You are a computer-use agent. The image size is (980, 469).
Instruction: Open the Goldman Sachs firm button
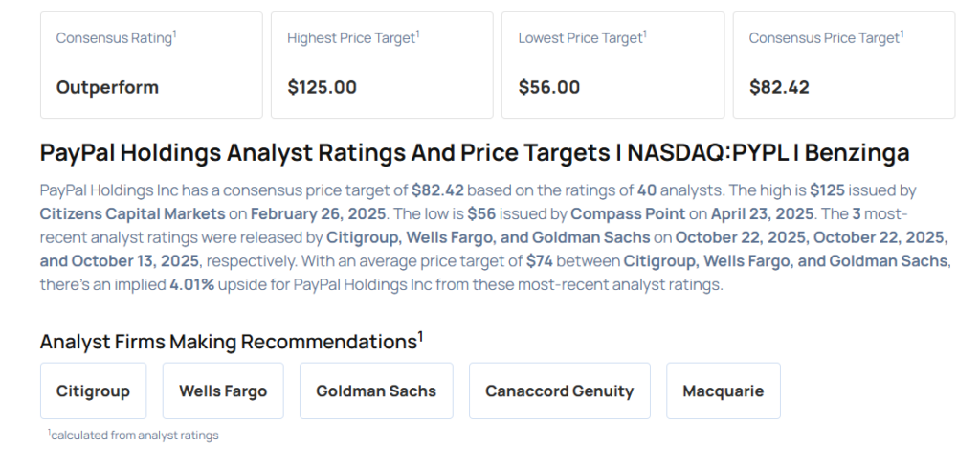376,391
